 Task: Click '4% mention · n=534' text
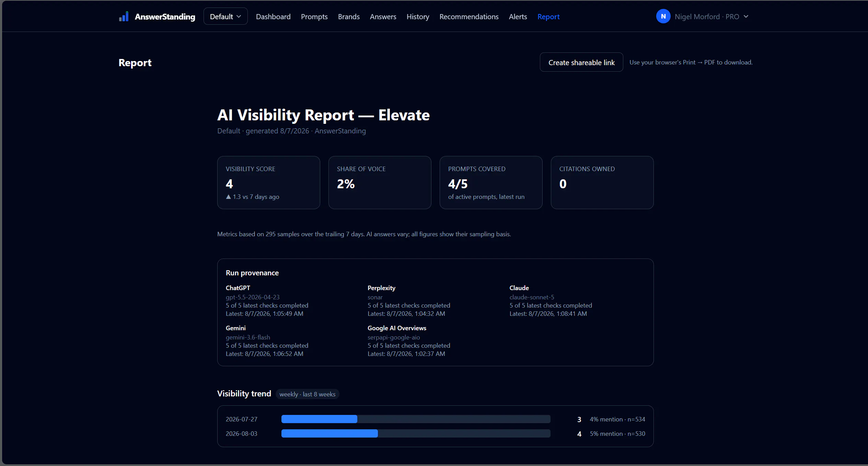point(617,419)
